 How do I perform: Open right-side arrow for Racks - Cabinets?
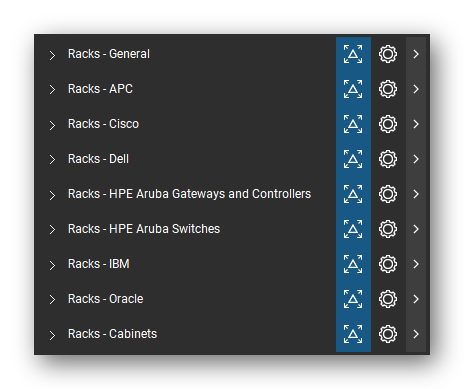tap(416, 334)
